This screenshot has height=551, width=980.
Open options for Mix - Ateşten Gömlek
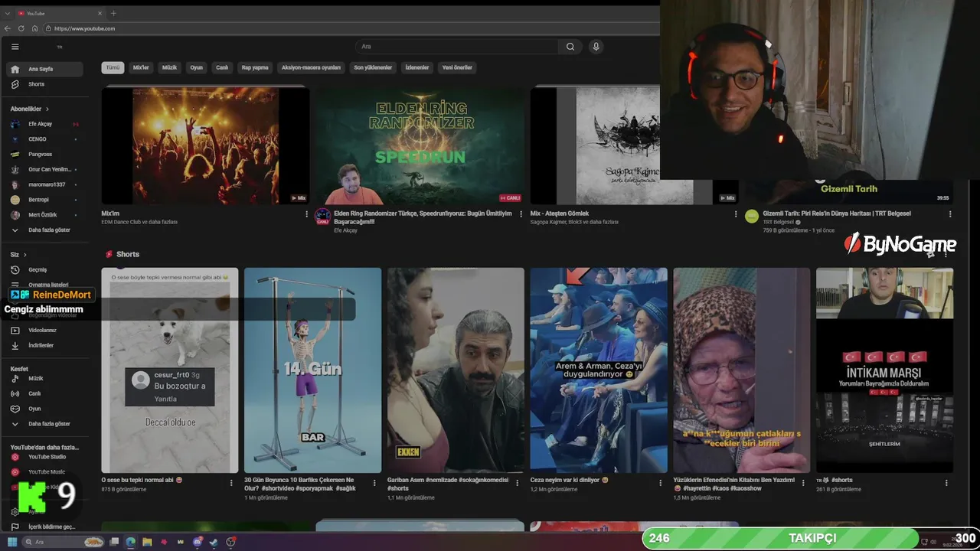[736, 214]
